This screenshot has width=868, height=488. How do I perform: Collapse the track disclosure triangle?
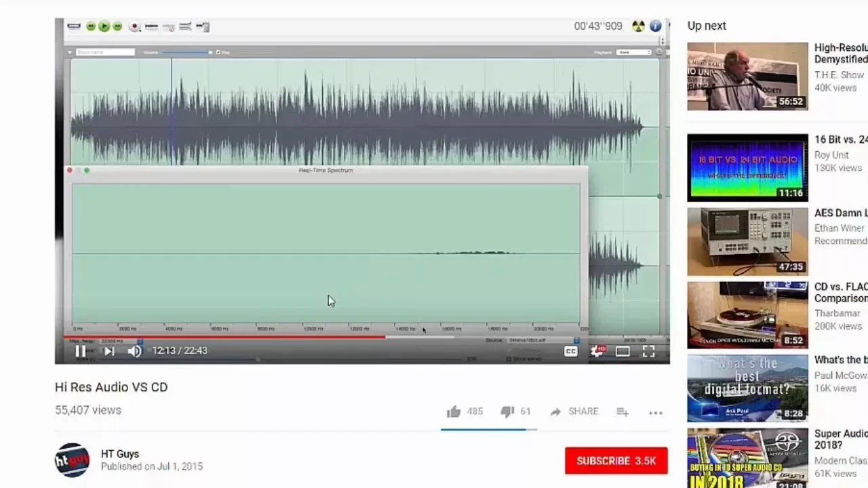69,52
